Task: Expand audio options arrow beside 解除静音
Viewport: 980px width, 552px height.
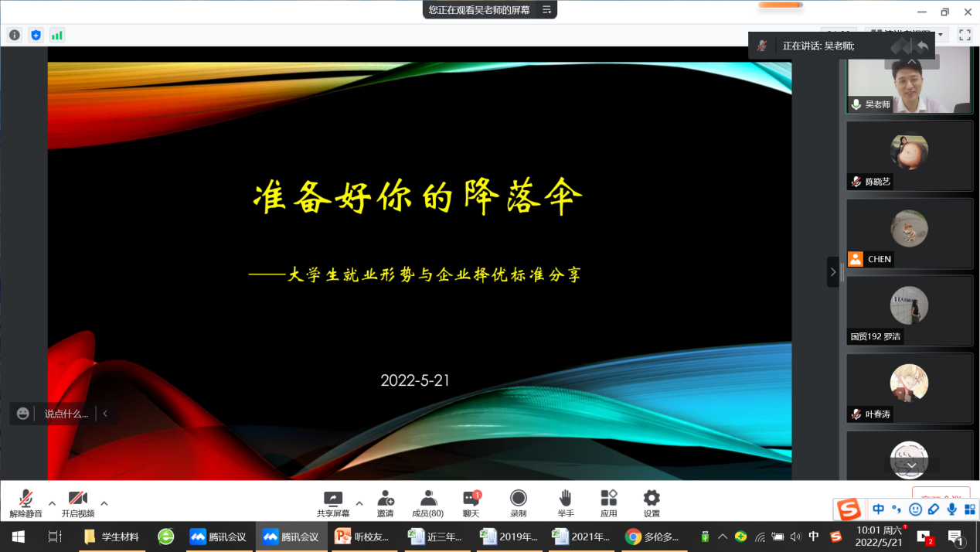Action: [52, 503]
